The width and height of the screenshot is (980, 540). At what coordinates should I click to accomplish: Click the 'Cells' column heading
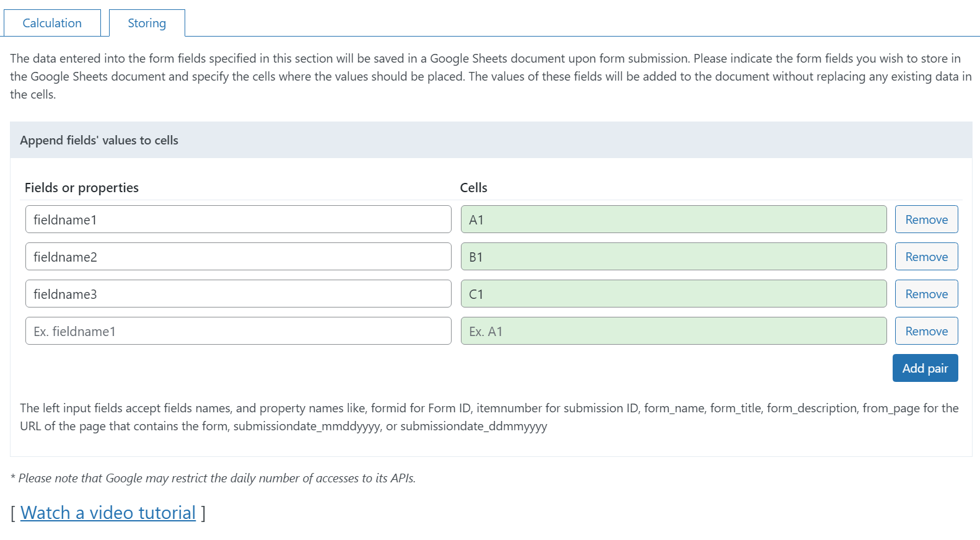click(x=473, y=188)
